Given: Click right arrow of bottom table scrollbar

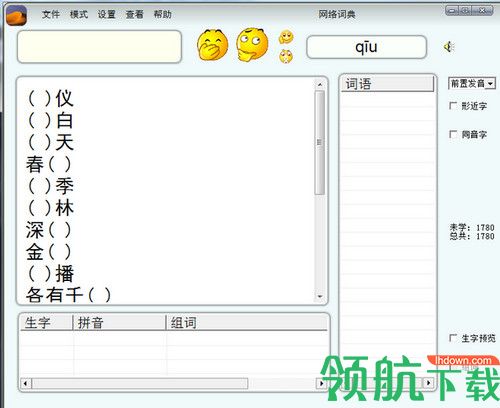Looking at the screenshot, I should pos(321,383).
